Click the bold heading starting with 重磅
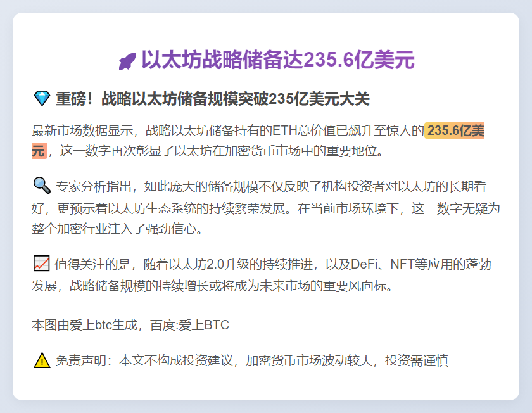Image resolution: width=532 pixels, height=413 pixels. pos(212,99)
